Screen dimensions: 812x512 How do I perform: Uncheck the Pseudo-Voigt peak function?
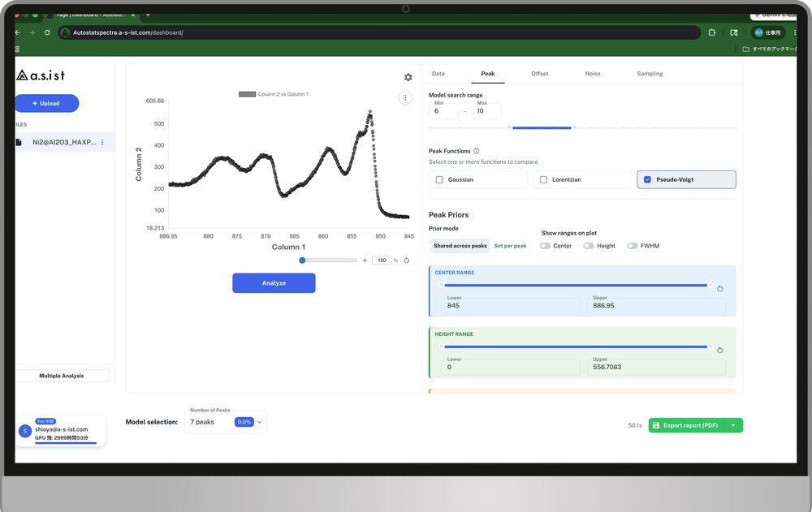647,179
